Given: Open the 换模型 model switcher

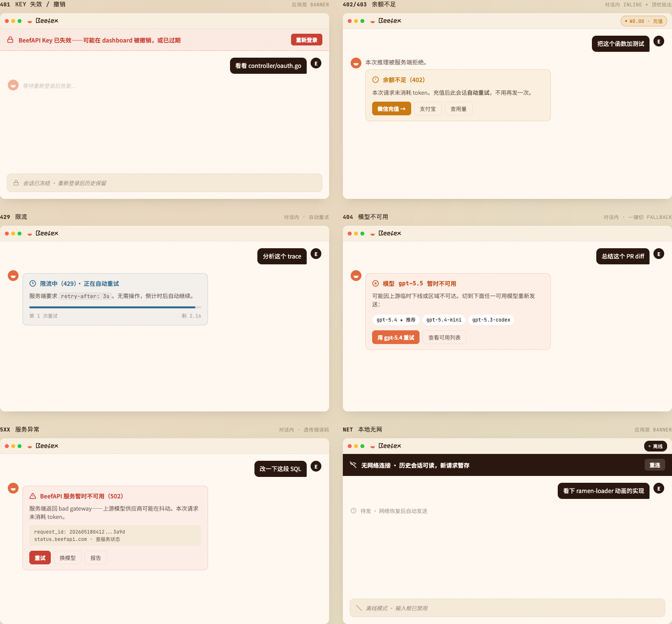Looking at the screenshot, I should click(68, 558).
